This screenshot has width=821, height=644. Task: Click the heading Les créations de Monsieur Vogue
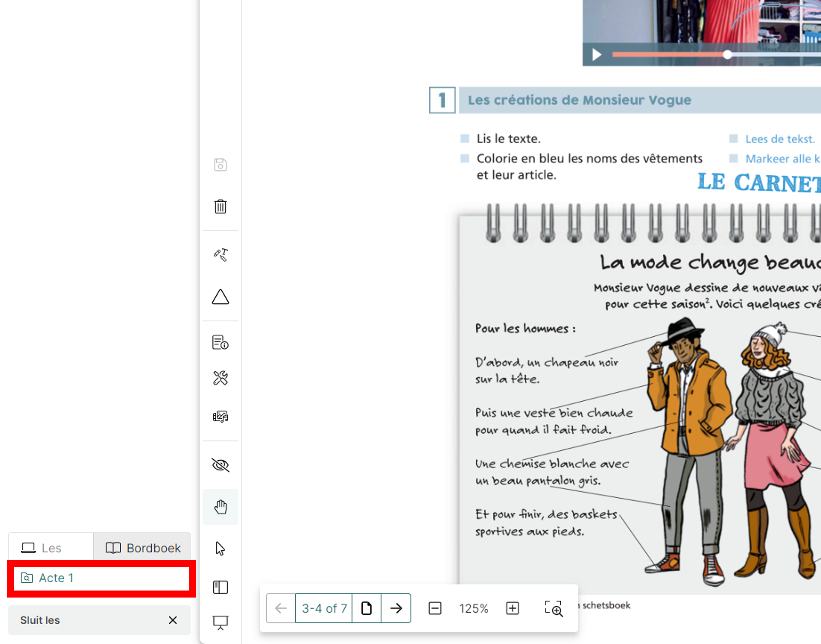tap(579, 100)
